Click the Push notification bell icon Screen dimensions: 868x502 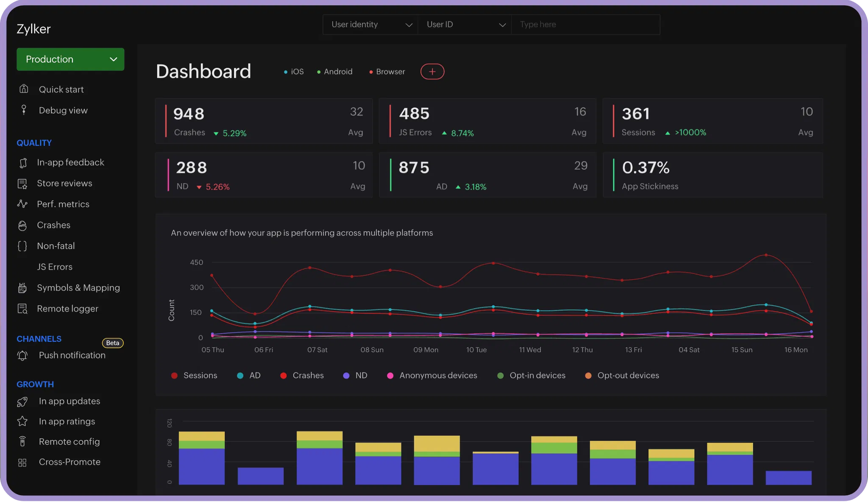[22, 355]
